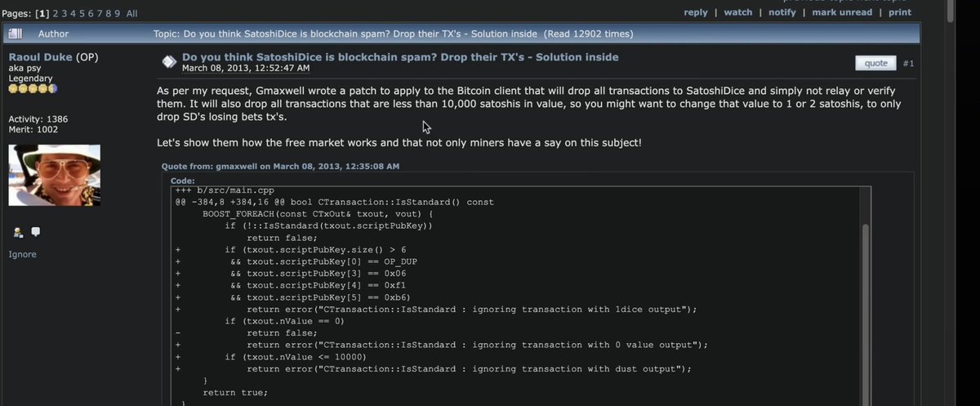Click the post icon beside the post title
Viewport: 980px width, 406px height.
click(168, 61)
